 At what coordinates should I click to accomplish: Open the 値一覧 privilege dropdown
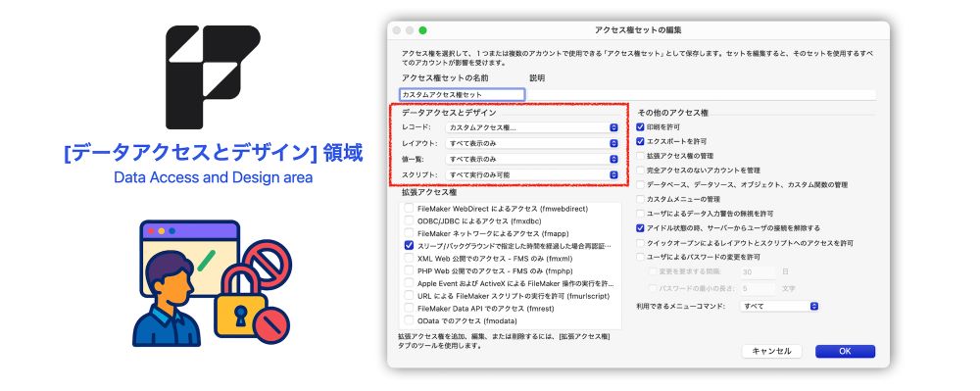[532, 160]
